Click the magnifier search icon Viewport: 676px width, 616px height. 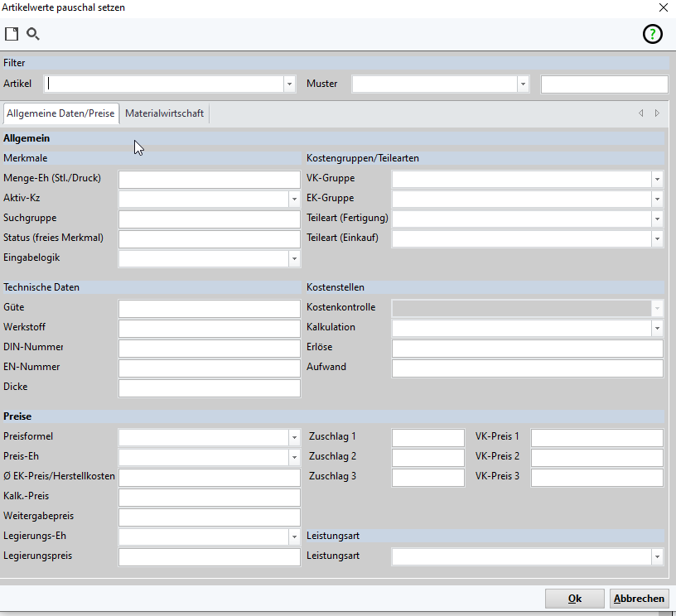pyautogui.click(x=33, y=34)
